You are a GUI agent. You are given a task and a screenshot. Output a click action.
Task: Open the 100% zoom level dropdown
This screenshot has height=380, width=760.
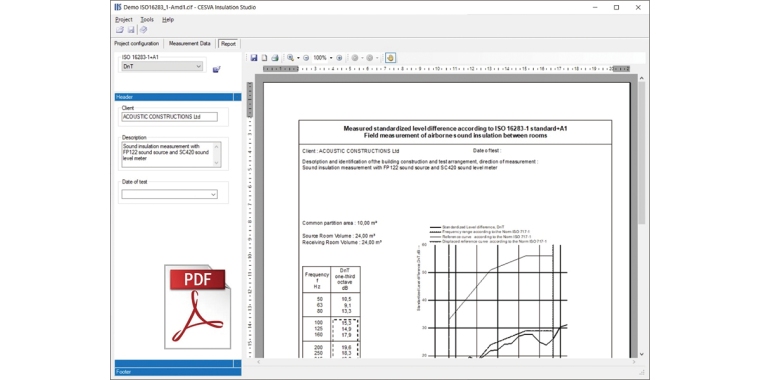point(331,58)
